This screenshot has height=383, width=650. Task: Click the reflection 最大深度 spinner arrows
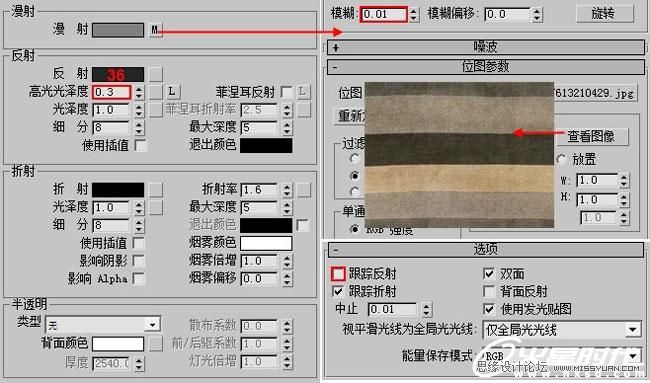(287, 128)
